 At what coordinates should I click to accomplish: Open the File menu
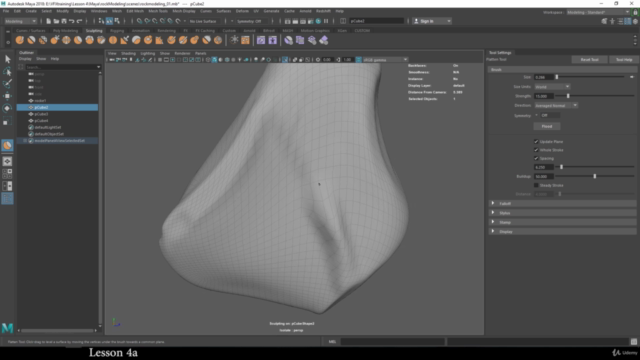click(x=6, y=11)
